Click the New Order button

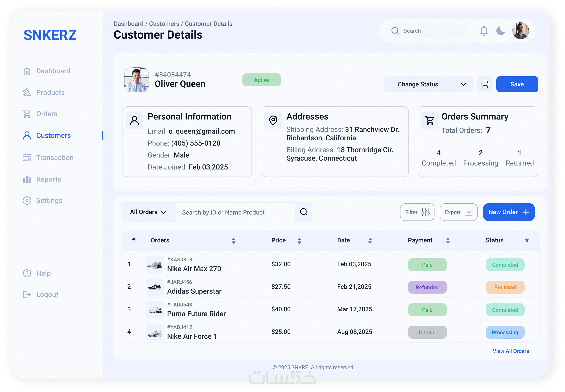click(509, 212)
